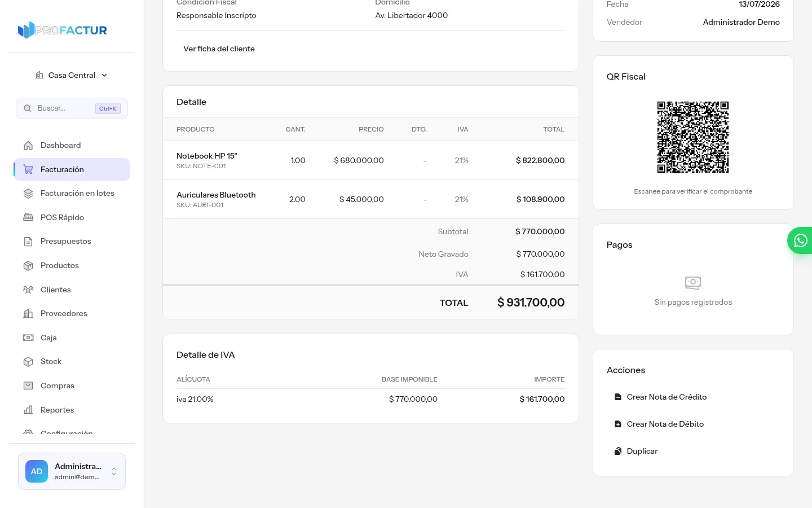This screenshot has height=508, width=812.
Task: Click the Duplicar copy icon
Action: click(618, 451)
